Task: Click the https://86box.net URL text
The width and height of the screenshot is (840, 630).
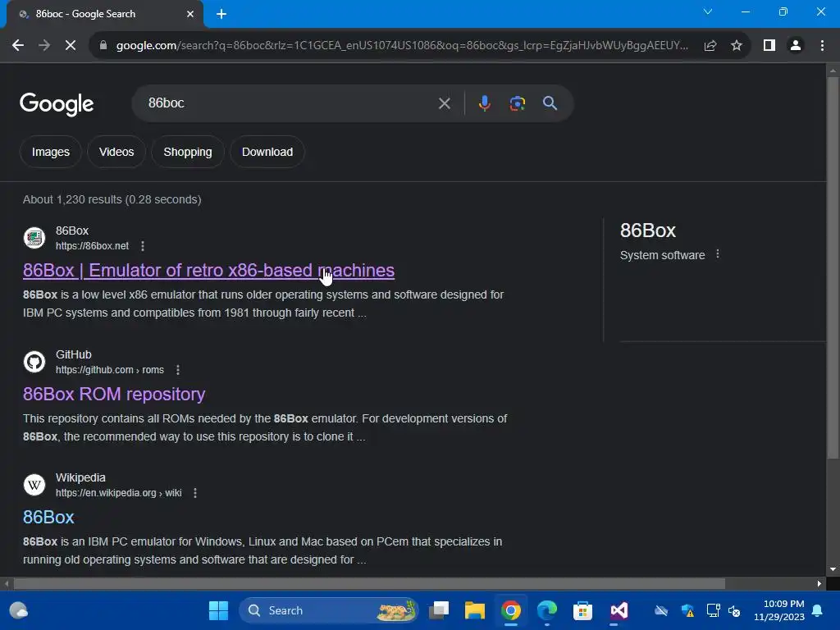Action: pos(92,246)
